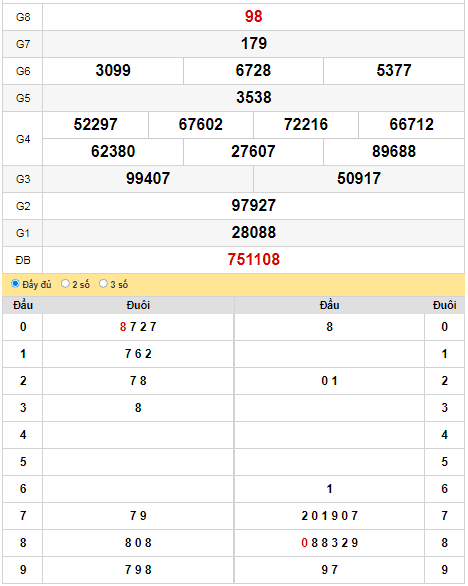Image resolution: width=468 pixels, height=586 pixels.
Task: Click G6 number 3099
Action: coord(113,70)
